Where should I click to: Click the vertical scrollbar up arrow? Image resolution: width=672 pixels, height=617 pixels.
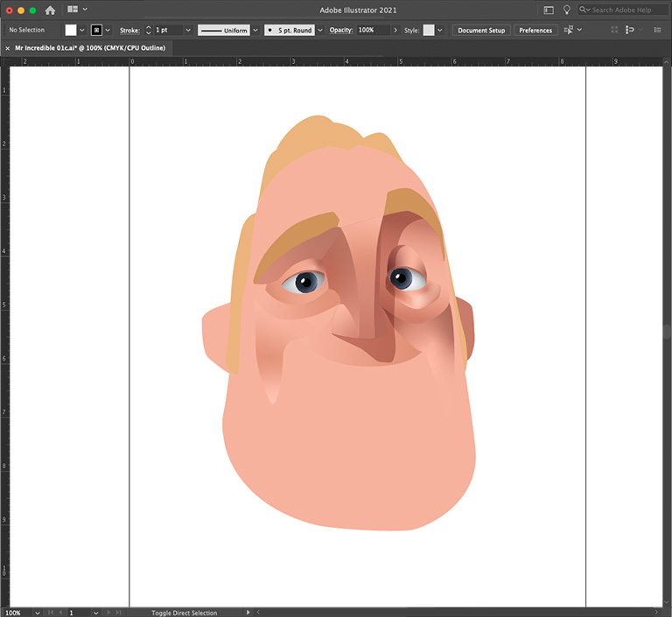tap(667, 62)
